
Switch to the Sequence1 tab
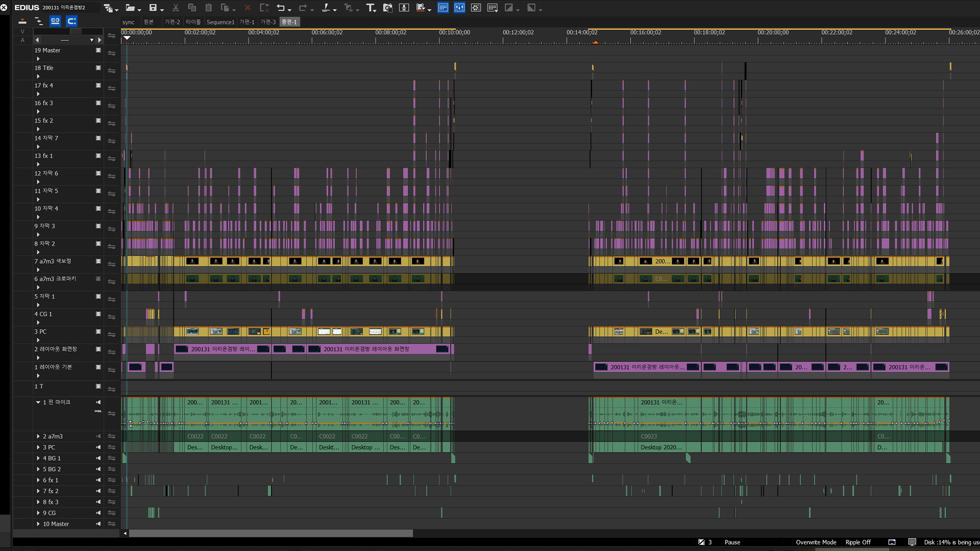[220, 22]
